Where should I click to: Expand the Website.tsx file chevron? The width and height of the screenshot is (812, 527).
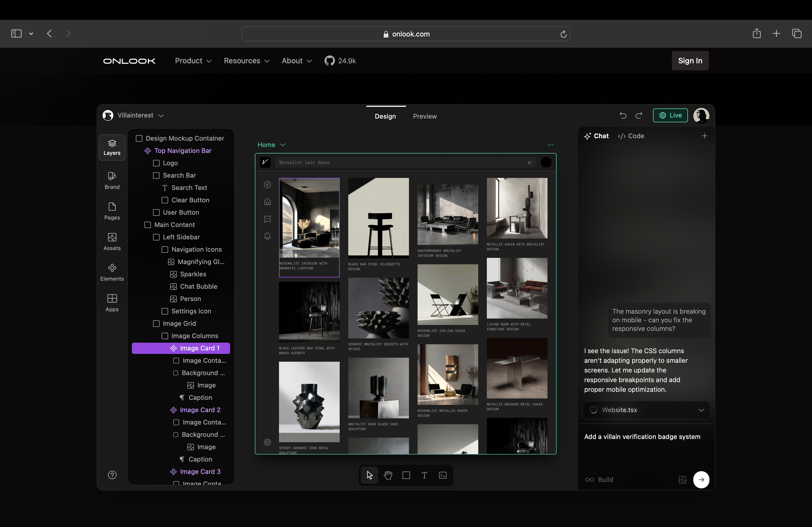point(701,410)
